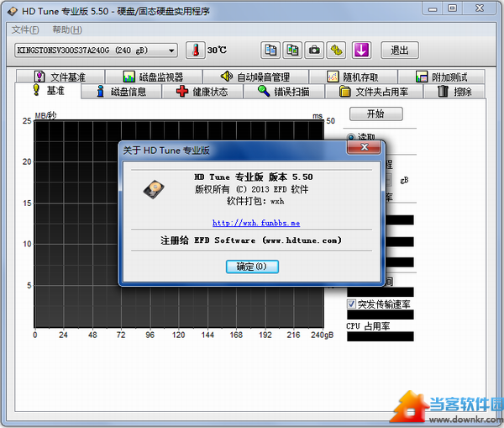Click the 240gB x-axis label

point(322,335)
